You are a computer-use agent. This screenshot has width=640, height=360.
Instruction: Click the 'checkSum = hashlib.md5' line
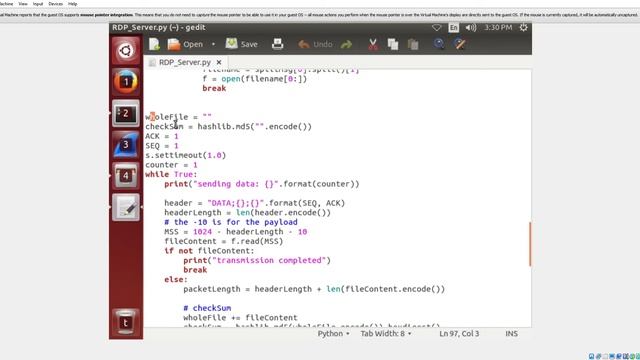(228, 127)
